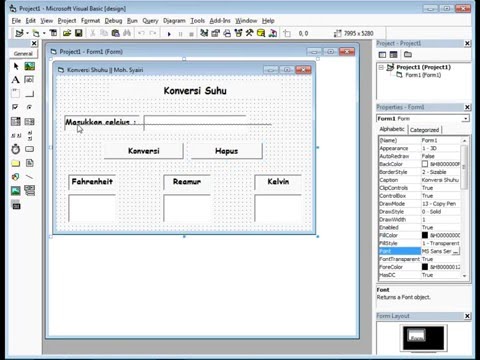Click Open Project folder icon
This screenshot has height=360, width=480.
pos(67,33)
